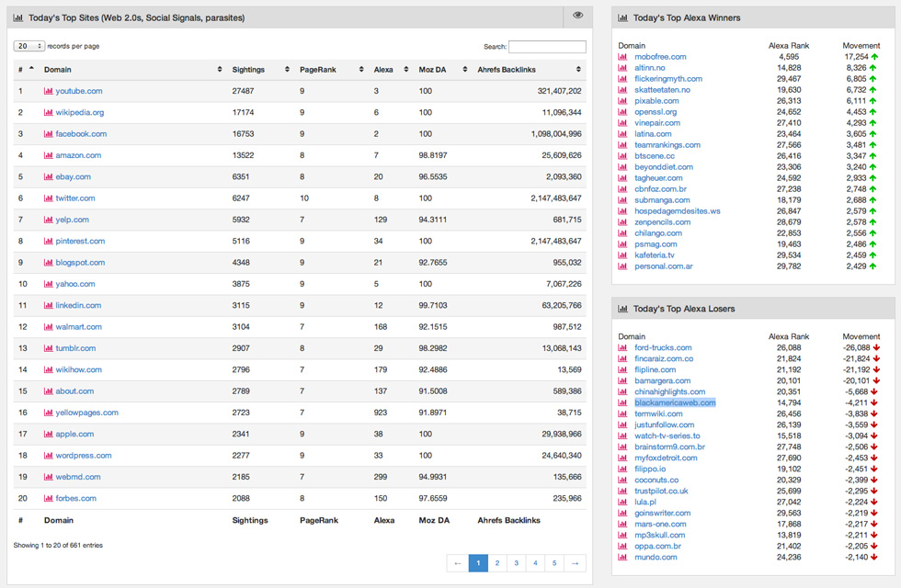Toggle the eye visibility icon in Top Sites panel

click(577, 16)
